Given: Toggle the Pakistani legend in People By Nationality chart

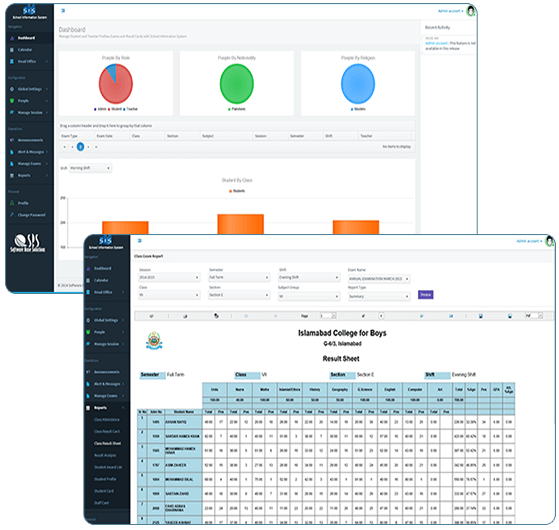Looking at the screenshot, I should coord(237,109).
